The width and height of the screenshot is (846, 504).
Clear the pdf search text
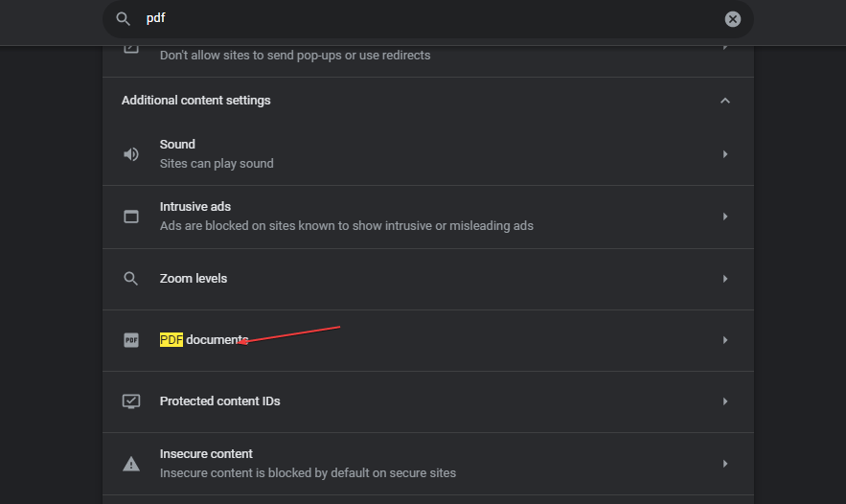(x=732, y=19)
